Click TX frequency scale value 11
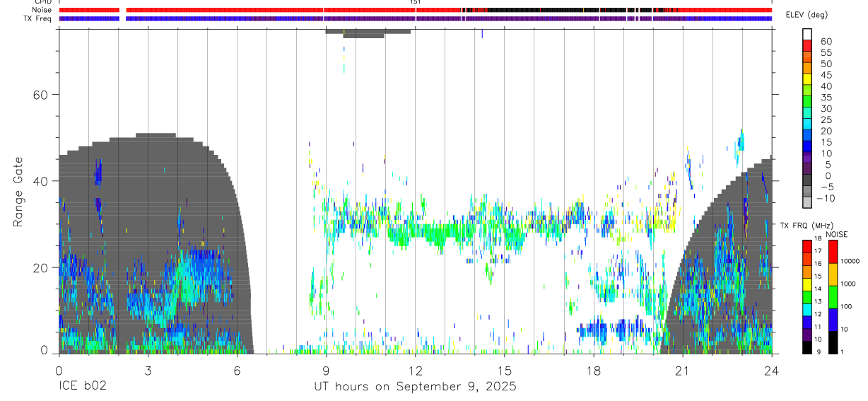Image resolution: width=868 pixels, height=401 pixels. [817, 327]
